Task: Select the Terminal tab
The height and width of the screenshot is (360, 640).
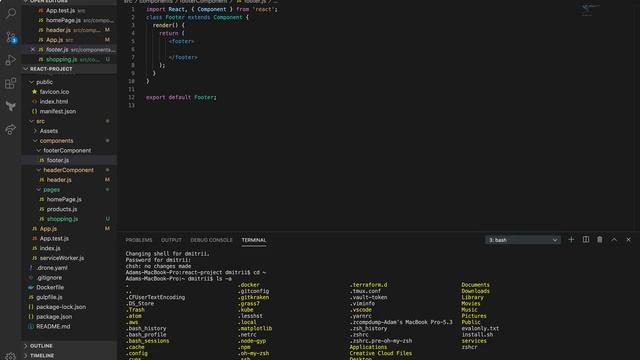Action: [253, 240]
